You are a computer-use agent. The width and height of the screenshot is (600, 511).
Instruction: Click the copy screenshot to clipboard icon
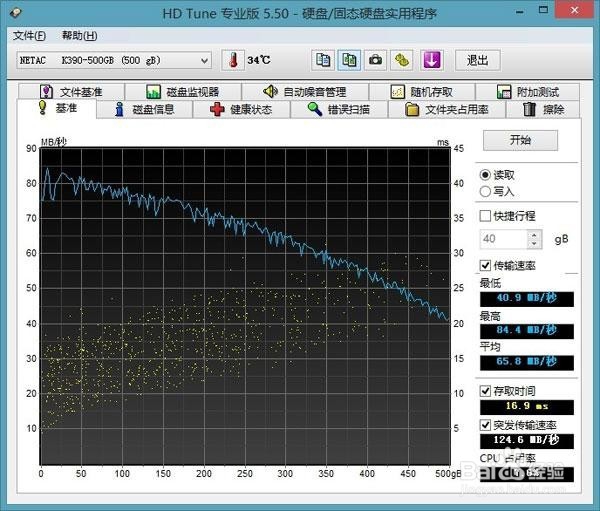pyautogui.click(x=349, y=60)
